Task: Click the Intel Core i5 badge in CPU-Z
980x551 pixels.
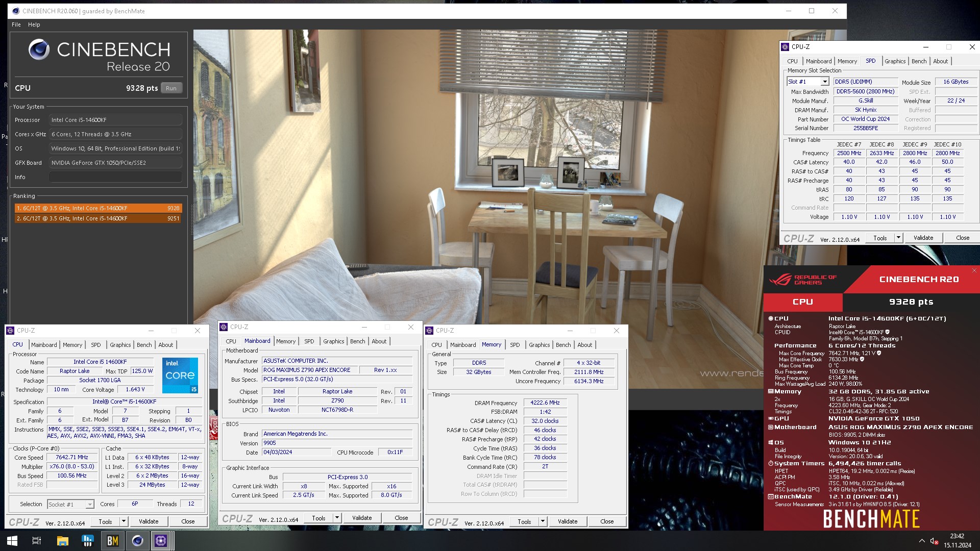Action: coord(180,375)
